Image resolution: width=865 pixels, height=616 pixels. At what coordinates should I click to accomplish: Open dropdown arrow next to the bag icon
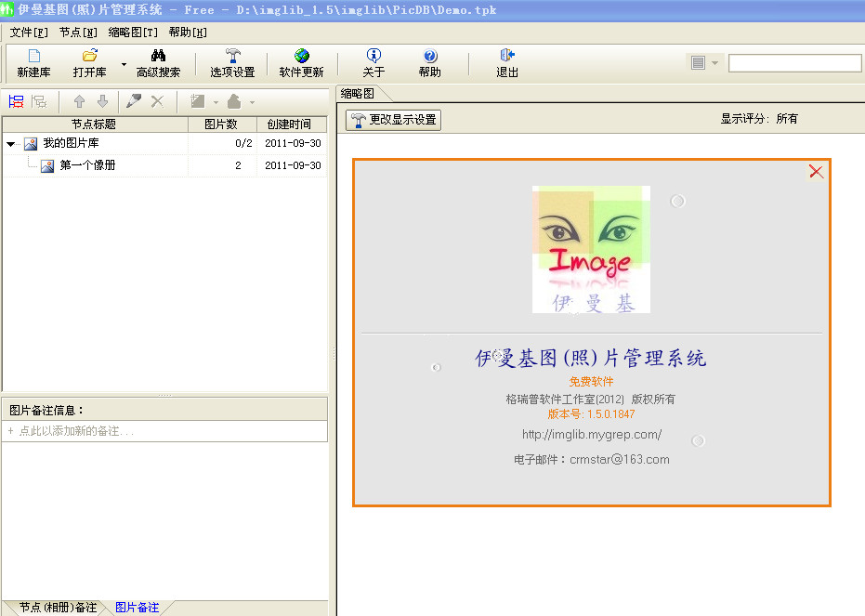click(x=252, y=102)
